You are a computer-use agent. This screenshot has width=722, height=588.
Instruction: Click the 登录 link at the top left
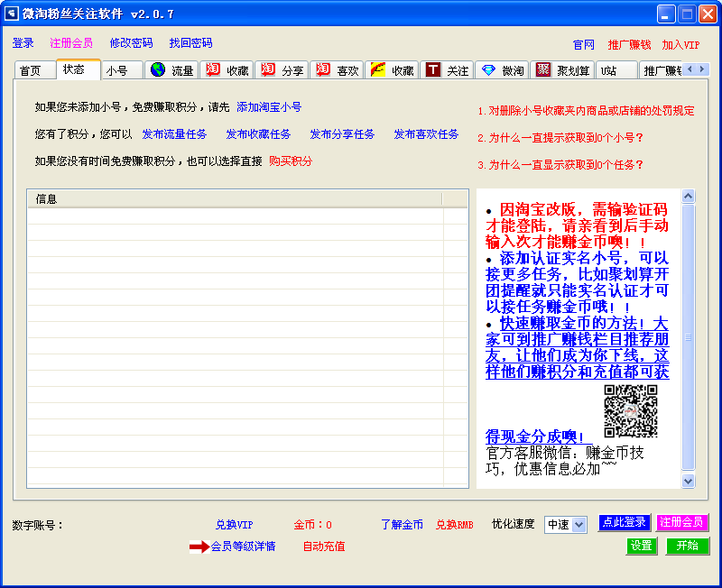23,43
